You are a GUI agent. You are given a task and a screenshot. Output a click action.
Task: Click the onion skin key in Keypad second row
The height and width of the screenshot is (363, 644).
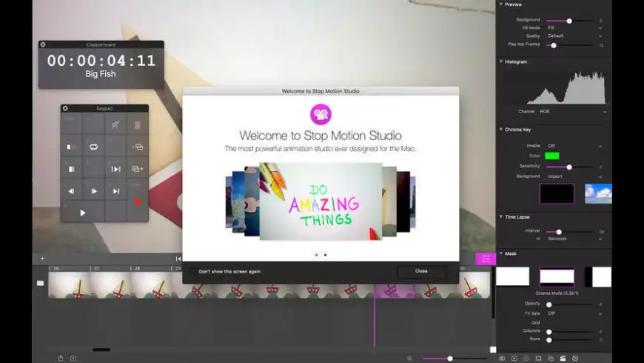tap(72, 147)
